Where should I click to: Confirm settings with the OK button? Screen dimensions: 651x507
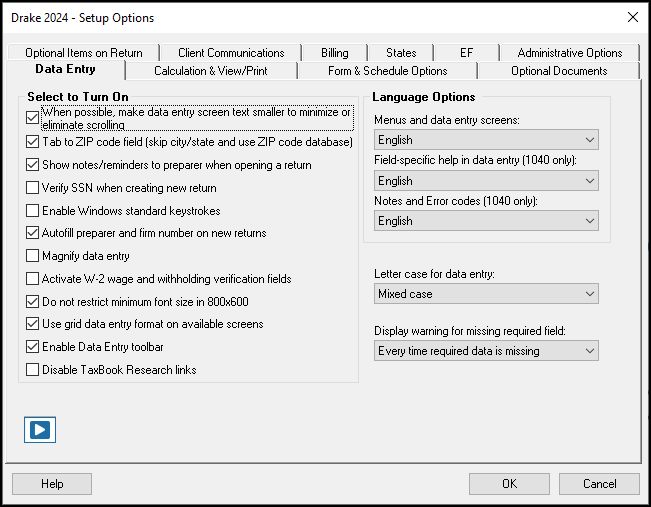[509, 484]
